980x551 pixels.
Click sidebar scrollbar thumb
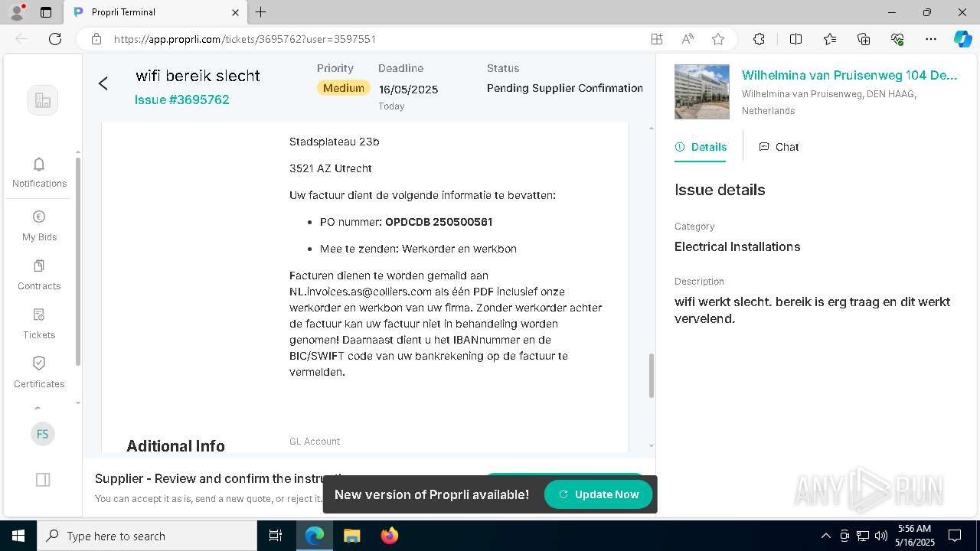click(77, 261)
